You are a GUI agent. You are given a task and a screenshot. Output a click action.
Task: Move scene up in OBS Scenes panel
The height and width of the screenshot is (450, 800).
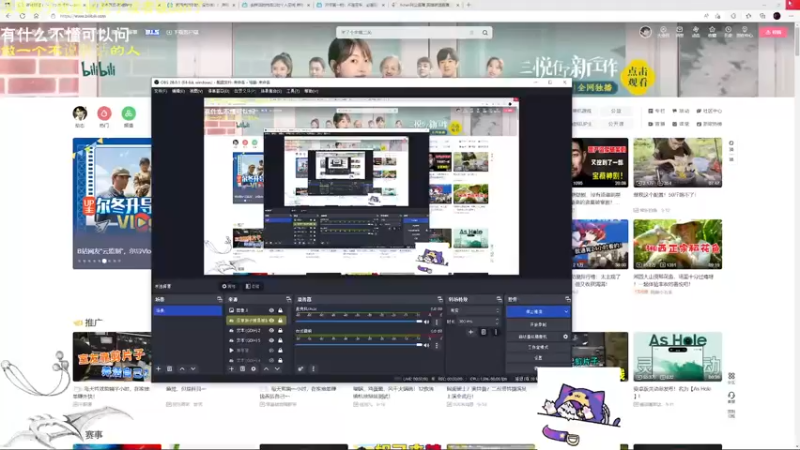click(182, 368)
